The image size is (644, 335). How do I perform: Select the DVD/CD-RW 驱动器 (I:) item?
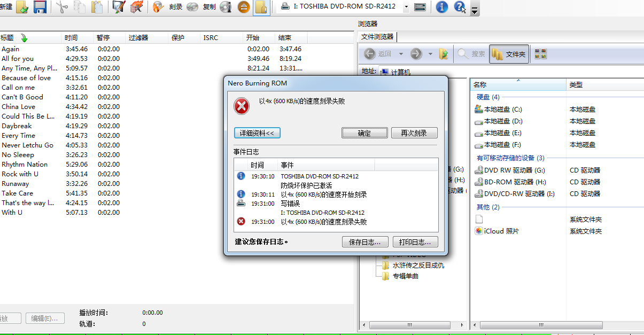pos(514,194)
